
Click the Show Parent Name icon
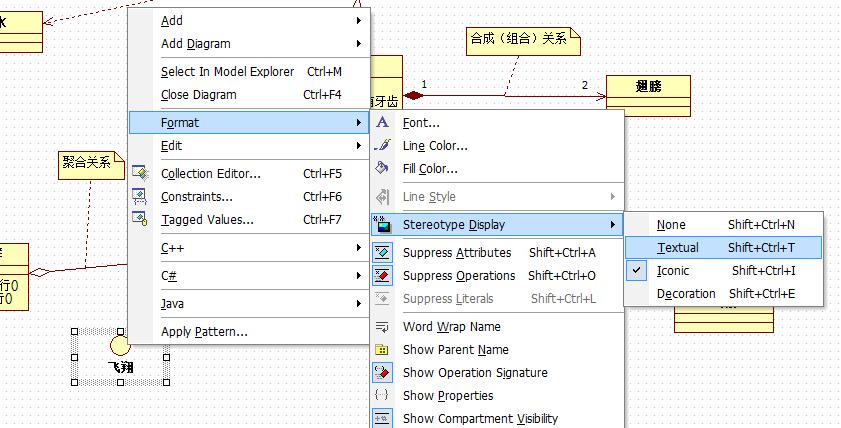click(x=382, y=349)
